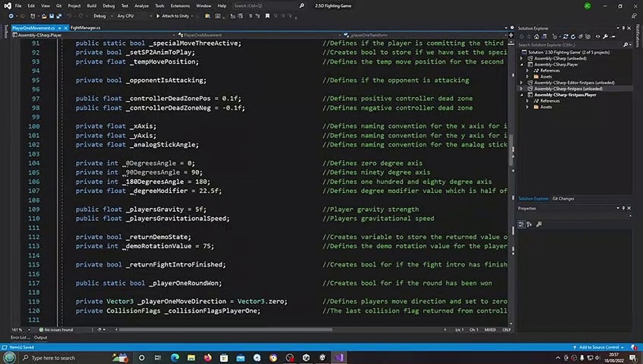Click the Save All toolbar icon
Screen dimensions: 643x364
pos(59,16)
